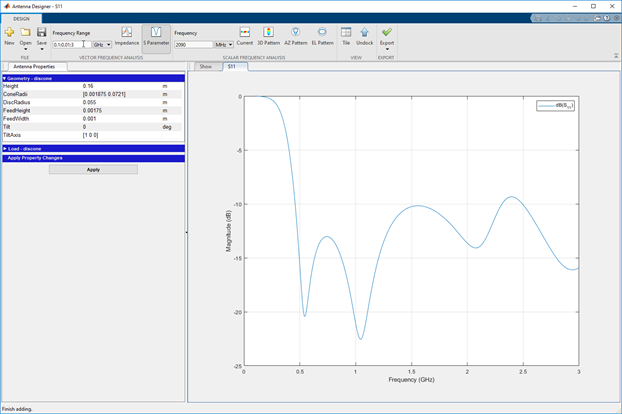Image resolution: width=622 pixels, height=414 pixels.
Task: Select the S Parameter analysis button
Action: 156,36
